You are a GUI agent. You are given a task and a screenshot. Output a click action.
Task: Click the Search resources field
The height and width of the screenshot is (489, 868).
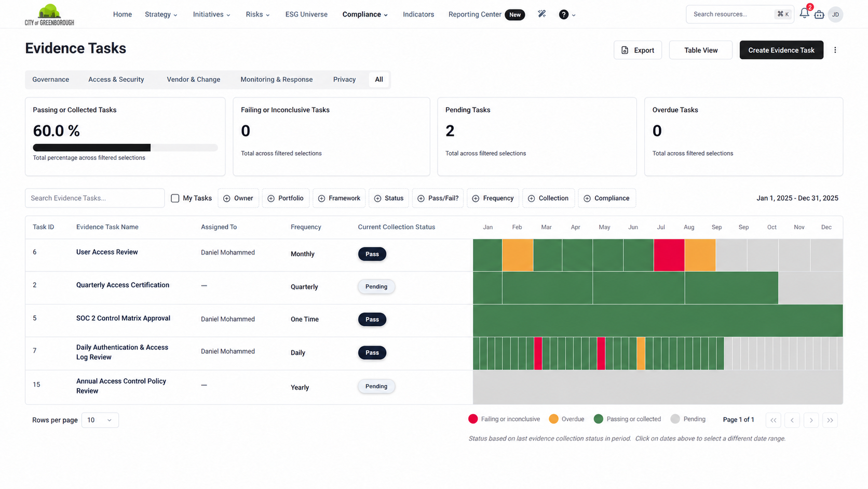pyautogui.click(x=740, y=14)
